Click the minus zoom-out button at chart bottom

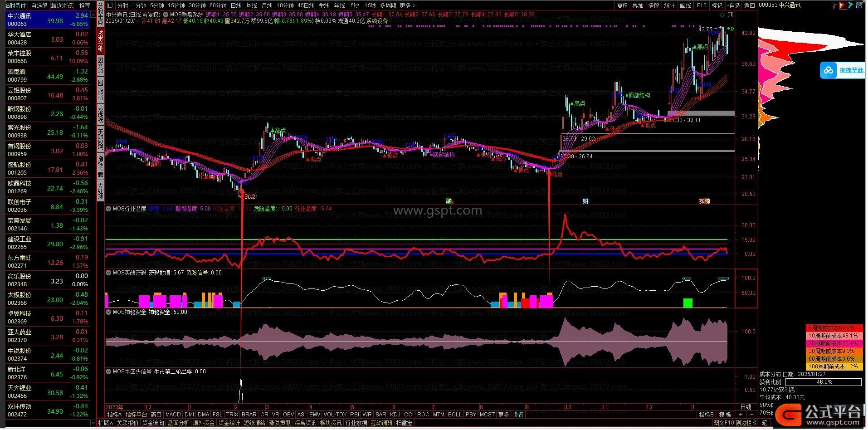(x=751, y=415)
